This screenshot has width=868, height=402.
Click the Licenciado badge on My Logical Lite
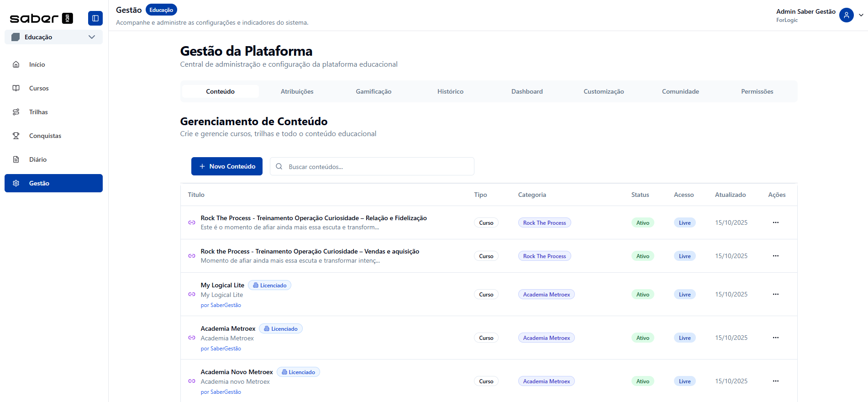pos(270,286)
